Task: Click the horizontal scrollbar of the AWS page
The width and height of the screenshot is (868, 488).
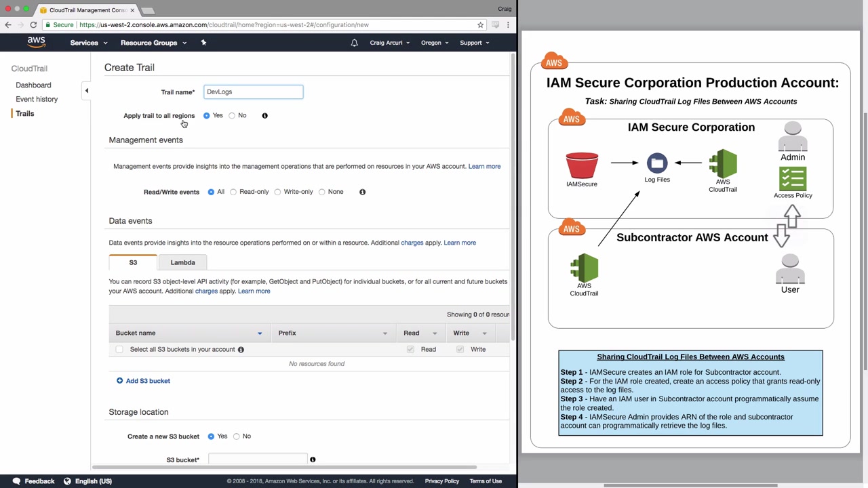Action: pos(285,467)
